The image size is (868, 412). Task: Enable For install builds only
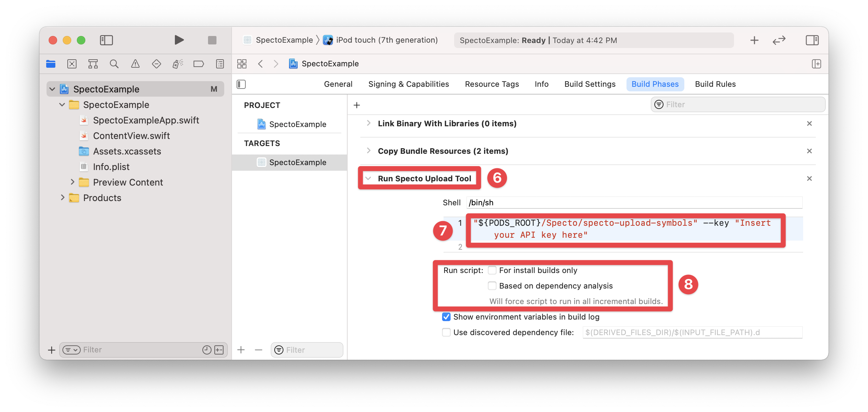tap(492, 270)
